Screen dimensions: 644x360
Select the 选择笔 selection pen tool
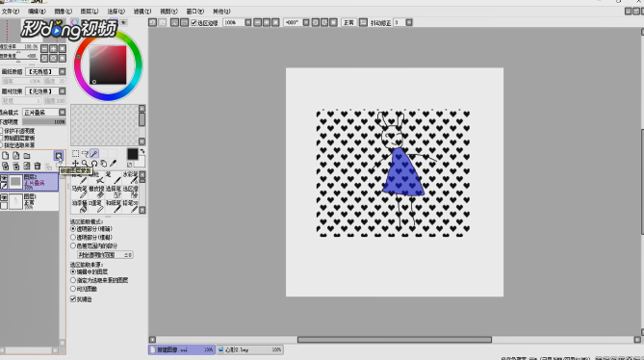[x=114, y=193]
